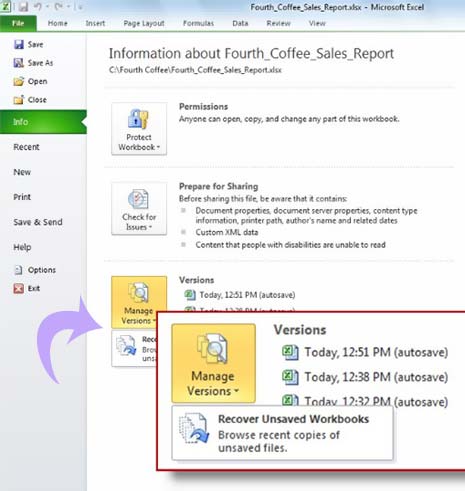Choose Save in the backstage sidebar
The height and width of the screenshot is (491, 465).
coord(29,44)
